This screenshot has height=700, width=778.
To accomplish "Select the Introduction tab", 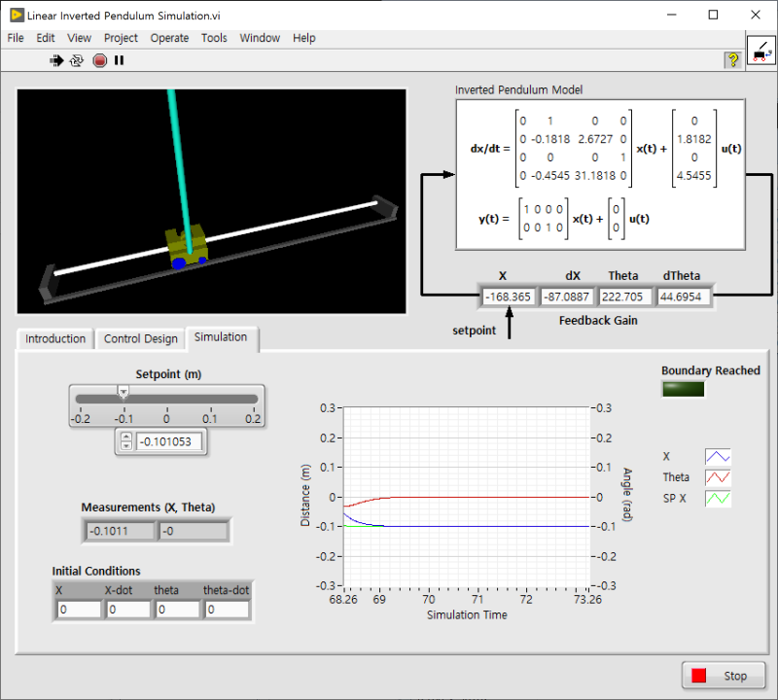I will pyautogui.click(x=54, y=338).
